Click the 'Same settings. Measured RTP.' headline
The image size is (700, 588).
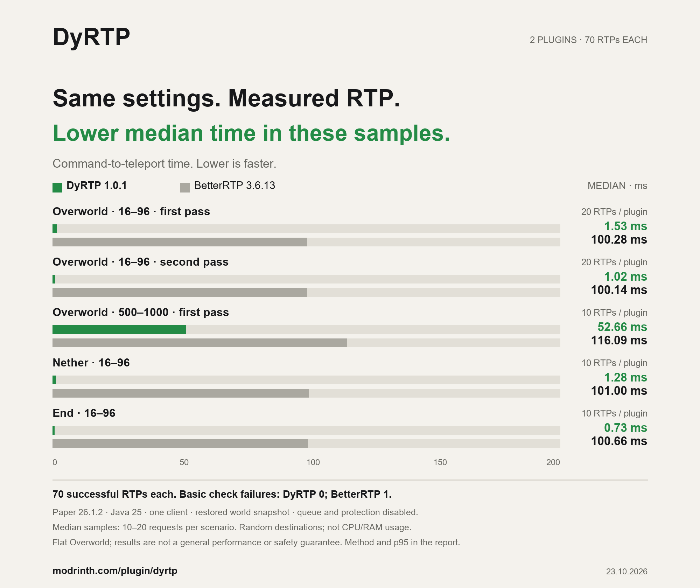pos(226,99)
